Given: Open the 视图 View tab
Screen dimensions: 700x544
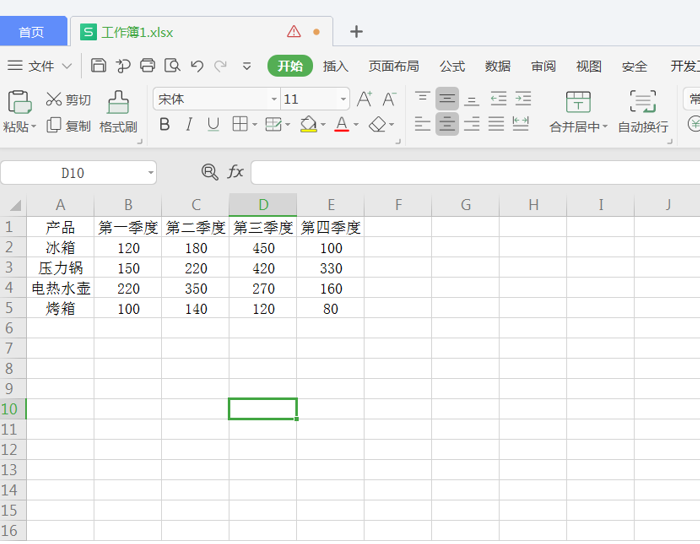Looking at the screenshot, I should click(x=588, y=66).
